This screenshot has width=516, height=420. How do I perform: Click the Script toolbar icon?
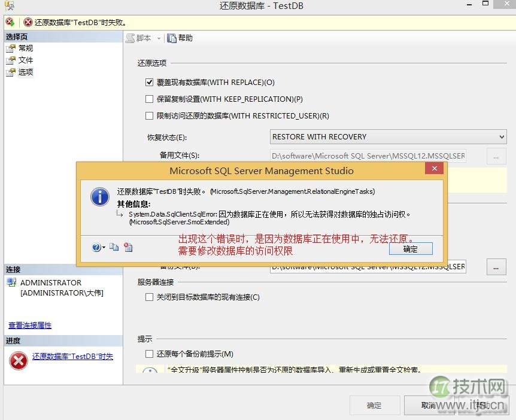(130, 38)
